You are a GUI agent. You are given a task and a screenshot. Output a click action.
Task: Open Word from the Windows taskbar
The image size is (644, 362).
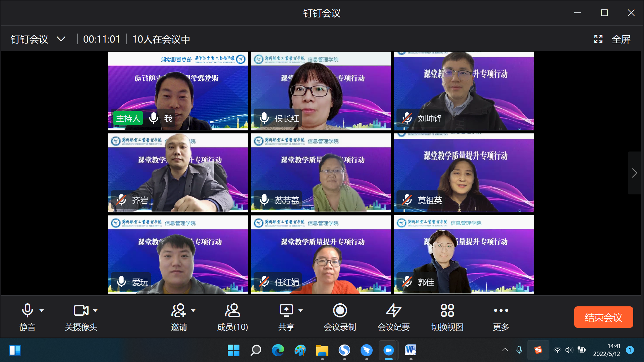tap(410, 350)
